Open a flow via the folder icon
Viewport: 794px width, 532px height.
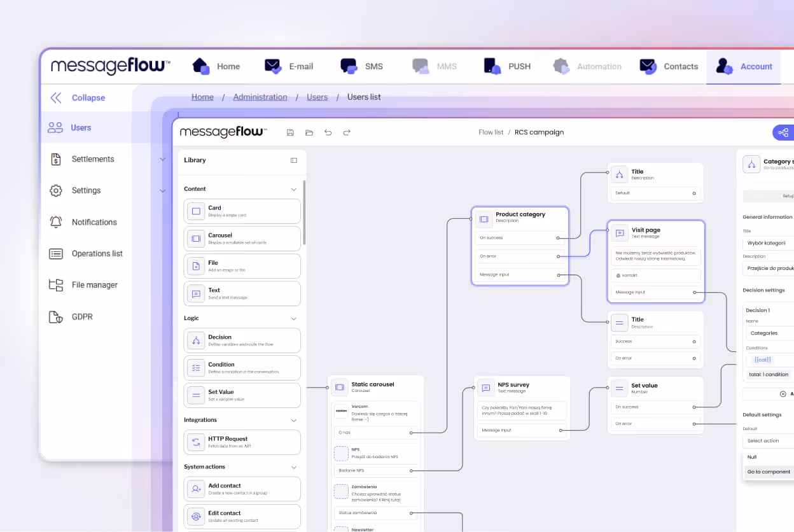click(309, 132)
